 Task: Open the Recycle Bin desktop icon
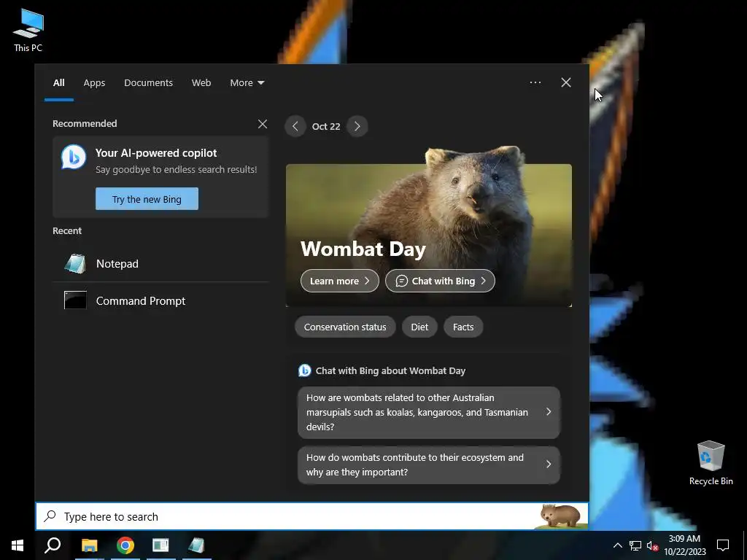tap(711, 462)
